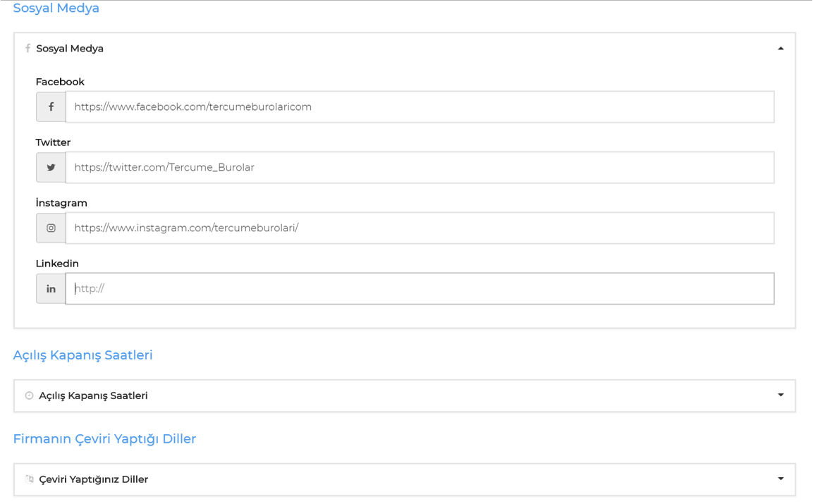Expand Açılış Kapanış Saatleri dropdown arrow
813x504 pixels.
(781, 395)
